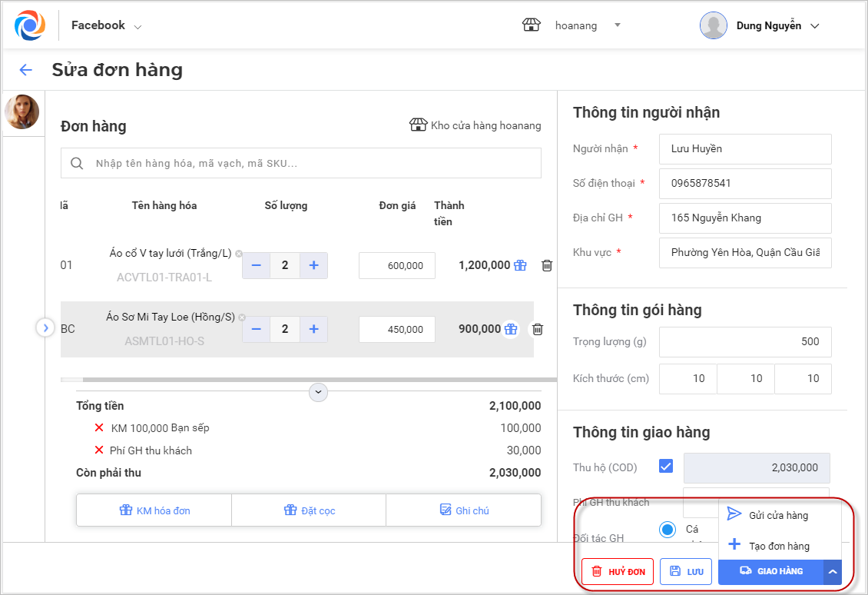Remove the KM 100,000 Bạn sếp promotion
The height and width of the screenshot is (595, 868).
98,427
